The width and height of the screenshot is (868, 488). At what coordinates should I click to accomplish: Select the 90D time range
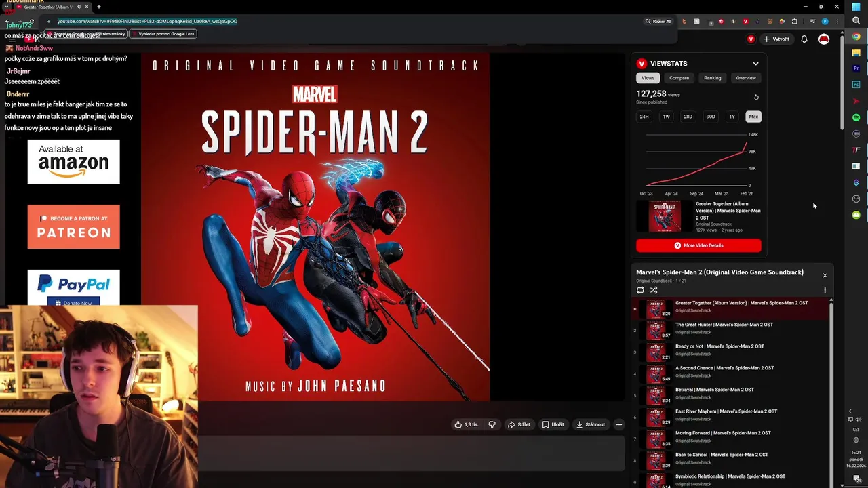pyautogui.click(x=710, y=117)
